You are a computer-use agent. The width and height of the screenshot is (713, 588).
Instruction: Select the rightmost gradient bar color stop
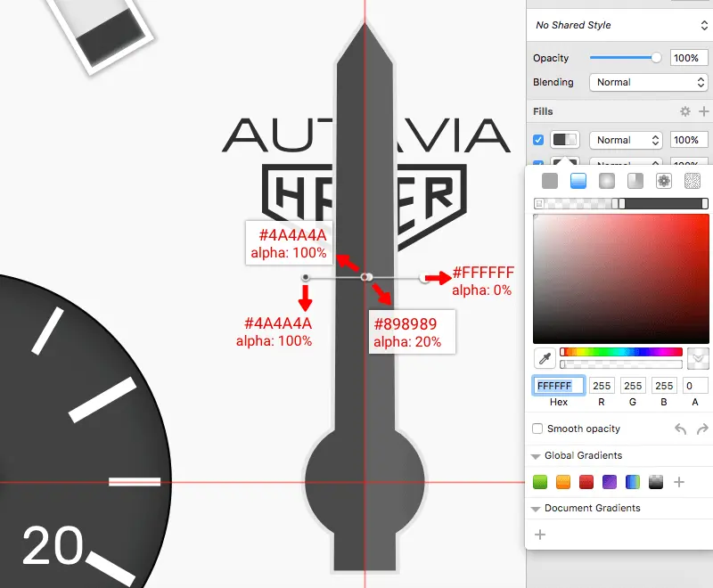[705, 203]
